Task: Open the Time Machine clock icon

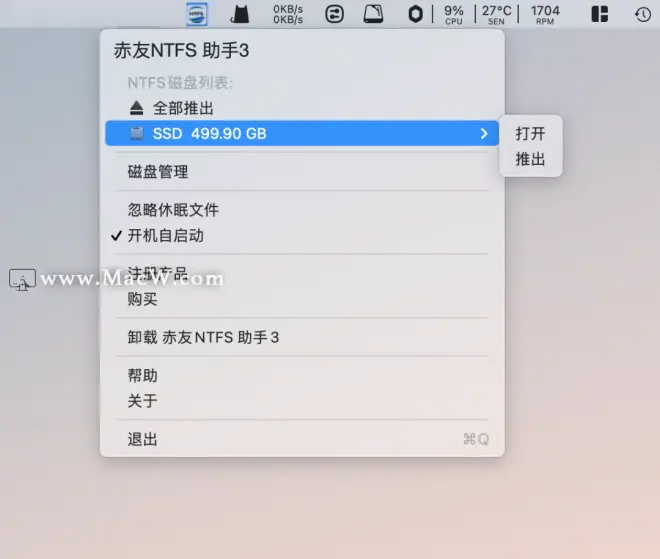Action: pyautogui.click(x=643, y=15)
